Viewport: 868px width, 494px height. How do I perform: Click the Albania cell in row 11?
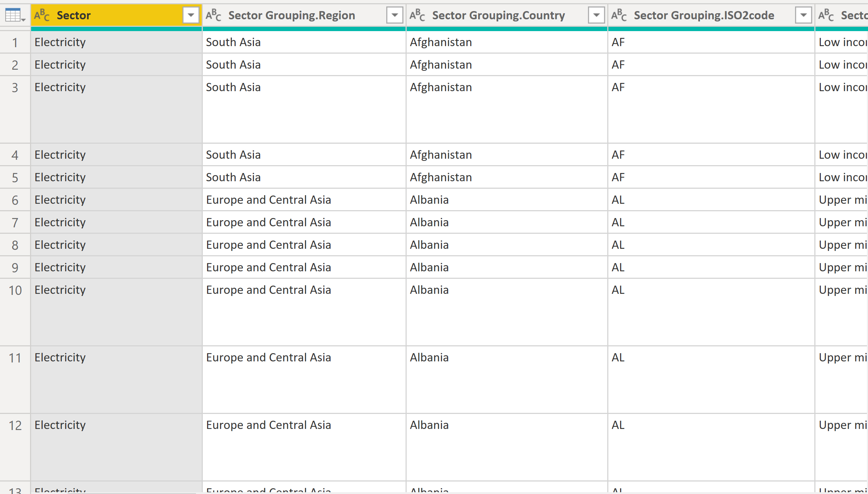coord(507,380)
